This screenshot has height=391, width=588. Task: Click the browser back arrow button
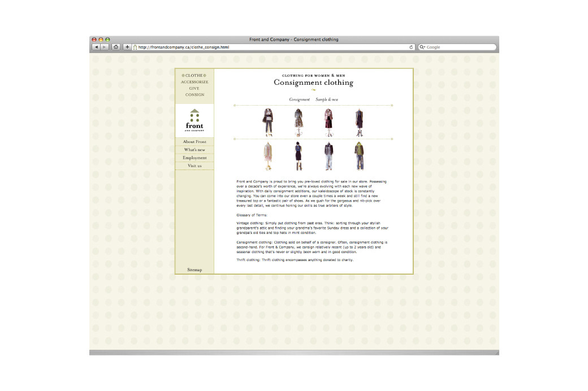pyautogui.click(x=96, y=47)
